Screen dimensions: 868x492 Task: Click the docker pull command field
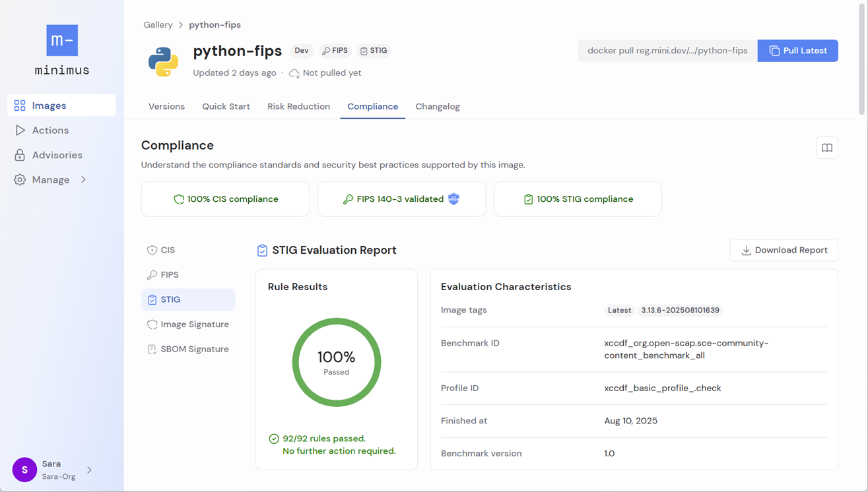[667, 51]
